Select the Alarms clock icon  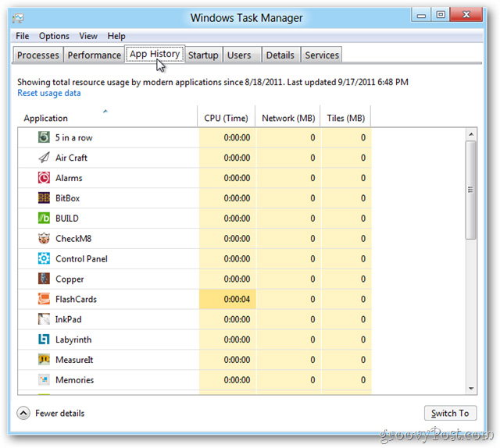[44, 178]
